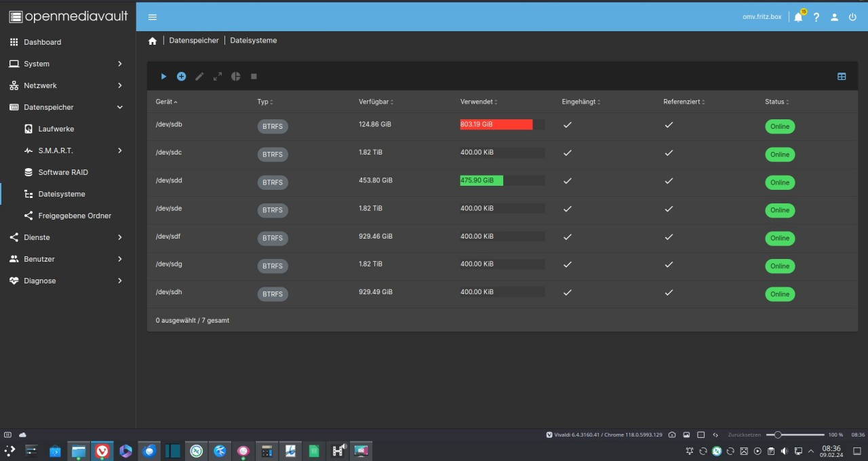Click the Dateisysteme breadcrumb link
Viewport: 868px width, 461px height.
[254, 41]
